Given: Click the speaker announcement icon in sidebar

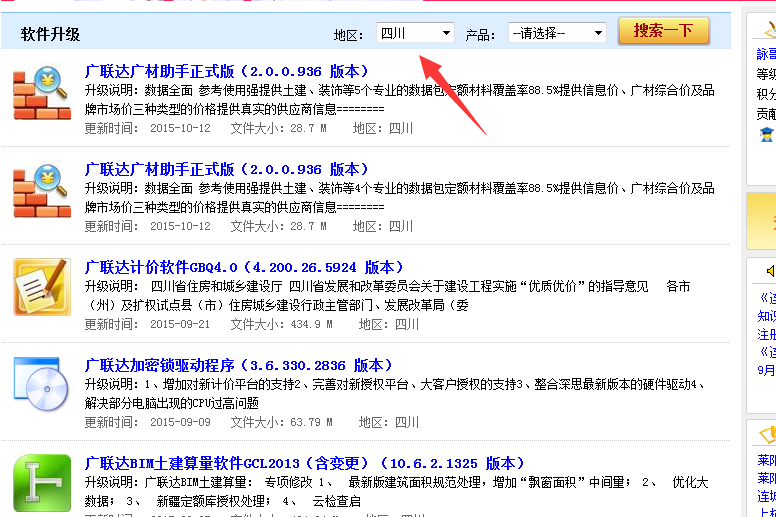Looking at the screenshot, I should 770,271.
